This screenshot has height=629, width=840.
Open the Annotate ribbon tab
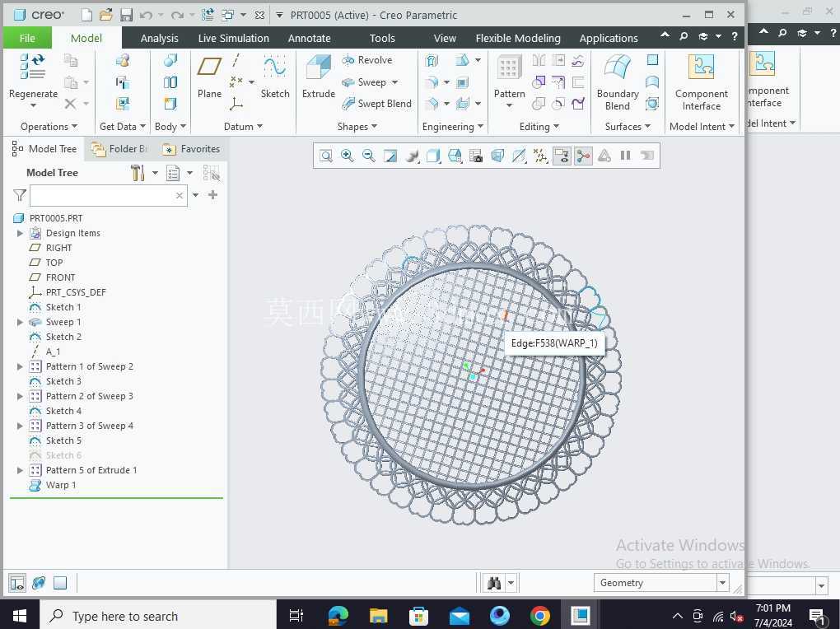[x=309, y=38]
